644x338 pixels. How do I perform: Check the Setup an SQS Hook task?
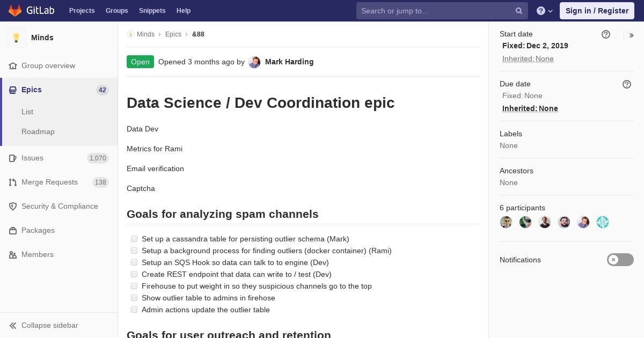[x=134, y=262]
